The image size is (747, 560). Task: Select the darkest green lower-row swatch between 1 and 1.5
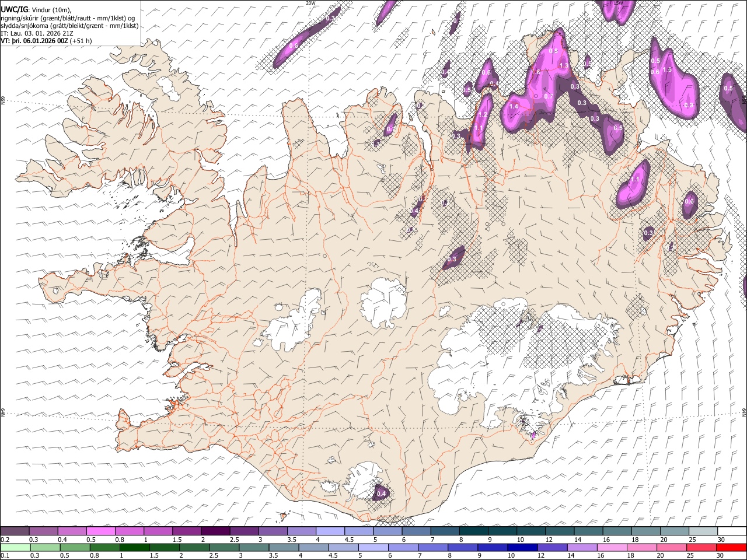click(135, 547)
